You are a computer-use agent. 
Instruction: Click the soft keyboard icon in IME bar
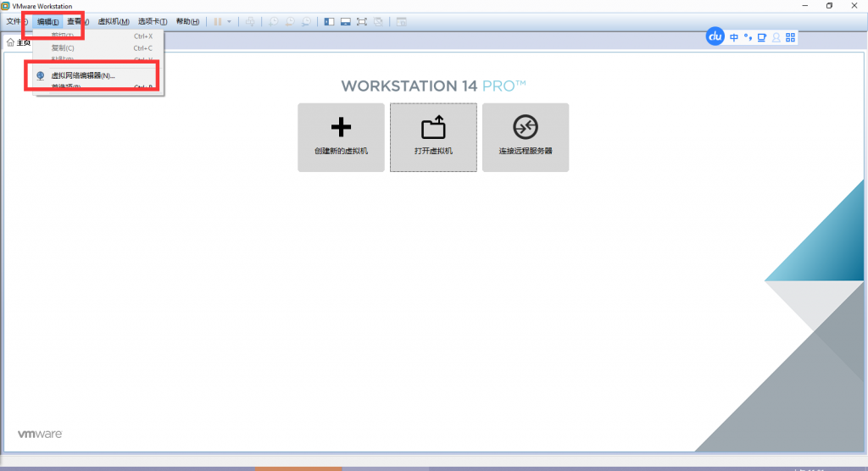762,37
